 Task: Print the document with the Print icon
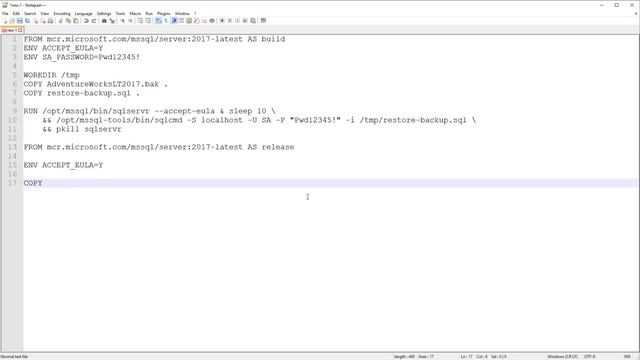coord(50,20)
